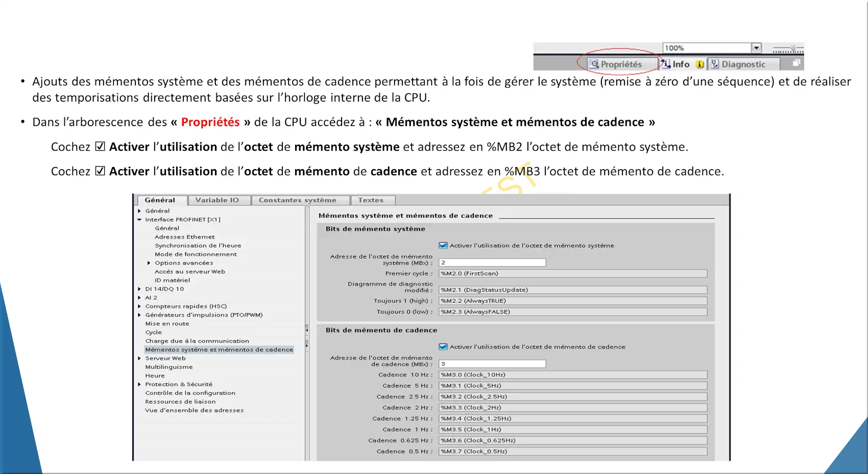
Task: Select ID matériel tree item
Action: tap(173, 280)
